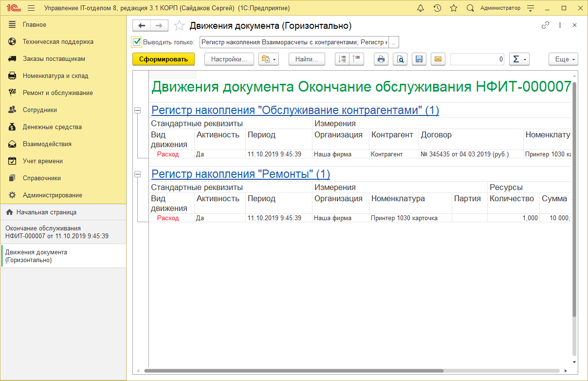Open the Еще dropdown menu
Screen dimensions: 588x381
pyautogui.click(x=563, y=59)
